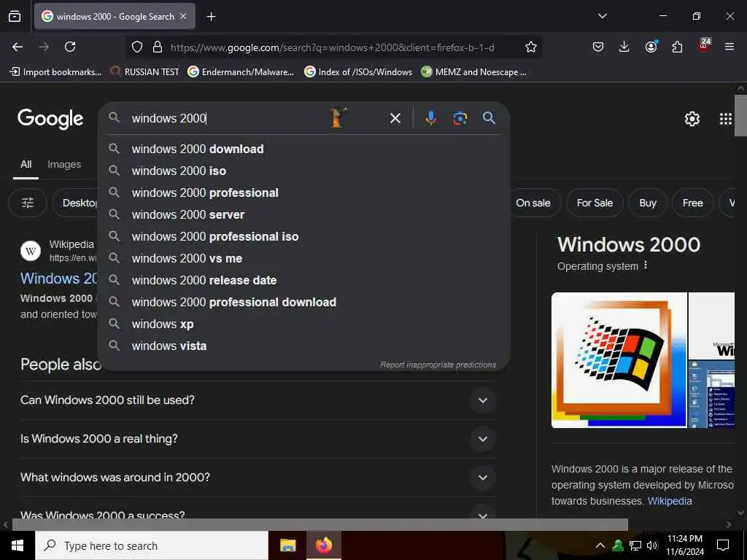Click the site security padlock icon

158,47
